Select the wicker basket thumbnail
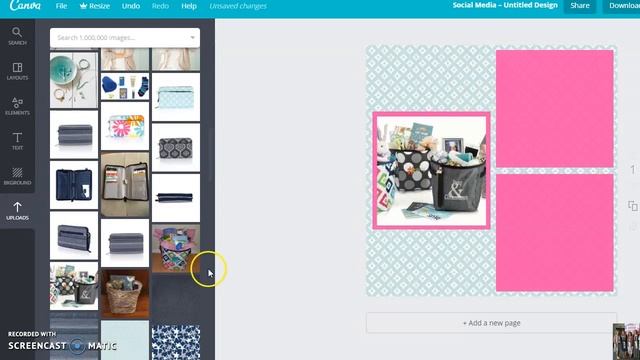The image size is (640, 360). (x=125, y=294)
